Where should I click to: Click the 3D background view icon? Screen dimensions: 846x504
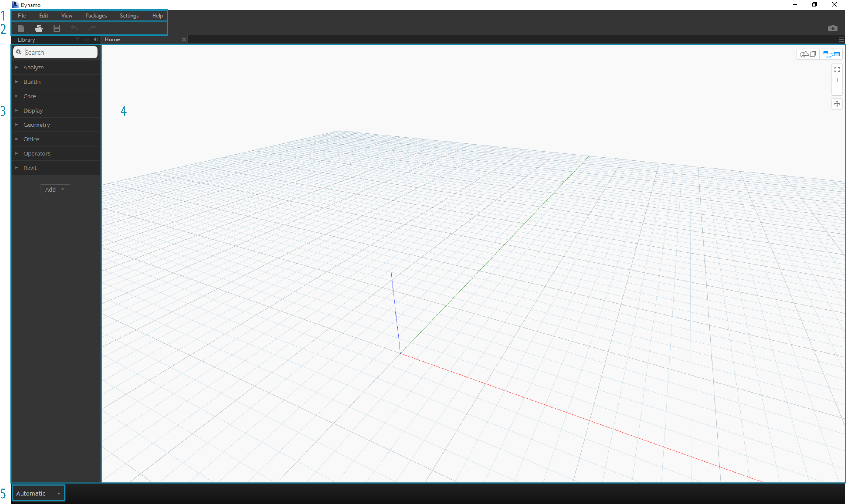point(809,54)
